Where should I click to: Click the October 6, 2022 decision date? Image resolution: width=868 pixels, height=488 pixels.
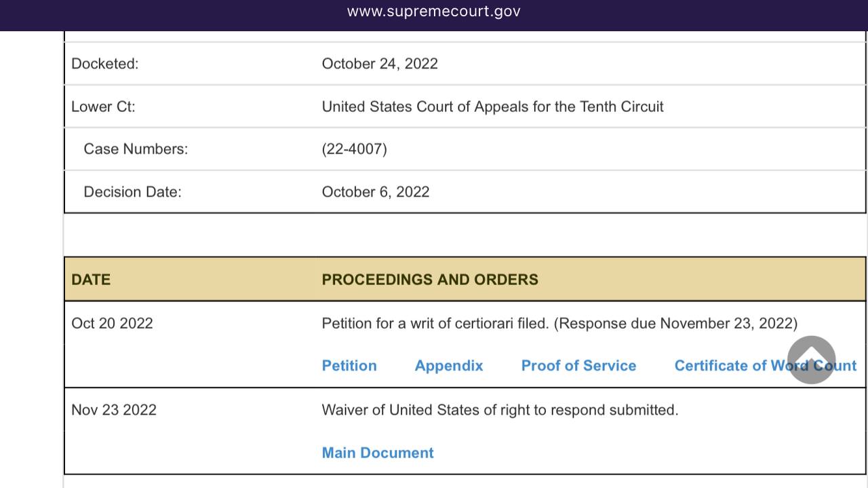(376, 192)
